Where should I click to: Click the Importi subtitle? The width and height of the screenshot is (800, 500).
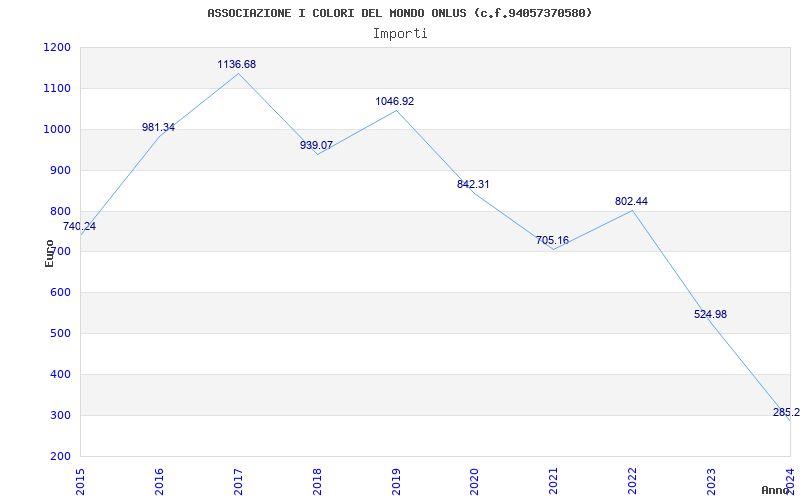(400, 34)
